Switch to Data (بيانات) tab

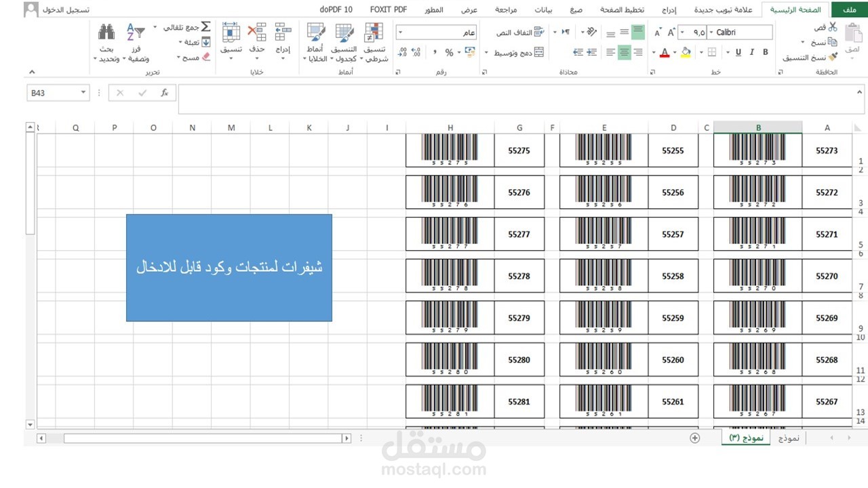(542, 9)
